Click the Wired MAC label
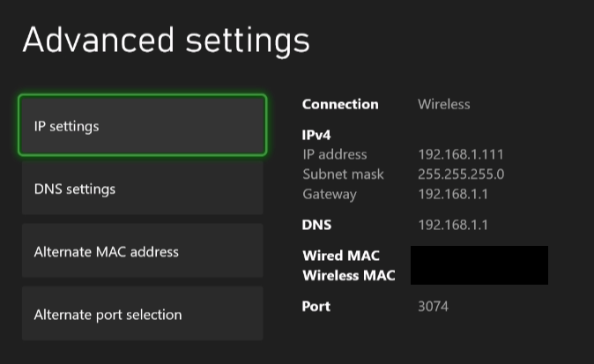Viewport: 594px width, 364px height. click(341, 256)
